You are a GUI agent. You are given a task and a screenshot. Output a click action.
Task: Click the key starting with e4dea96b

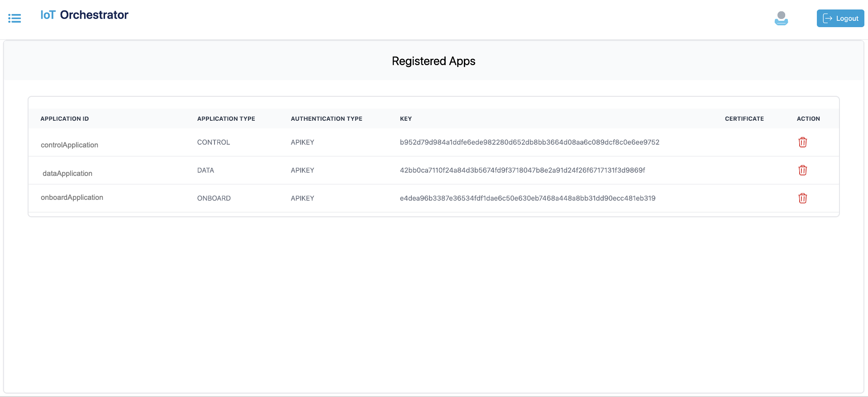(528, 198)
